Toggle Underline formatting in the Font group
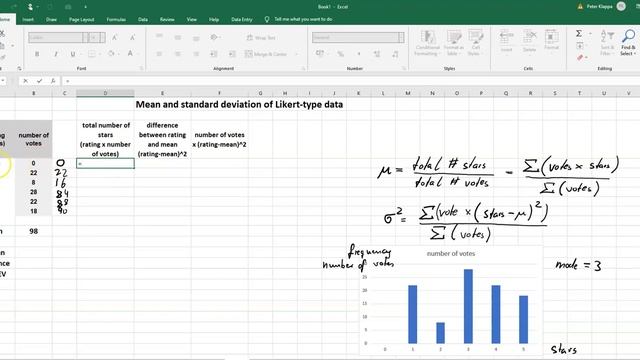The height and width of the screenshot is (360, 640). pos(73,54)
